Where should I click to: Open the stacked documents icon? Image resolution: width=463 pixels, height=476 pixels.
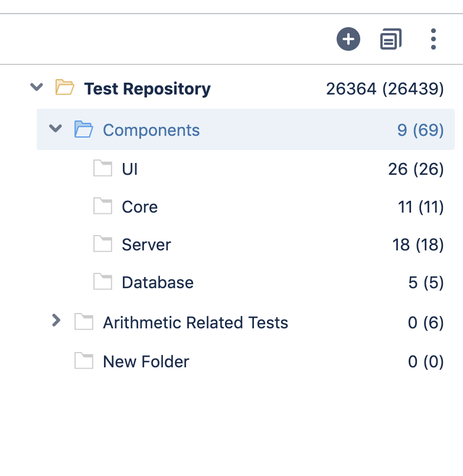point(391,39)
